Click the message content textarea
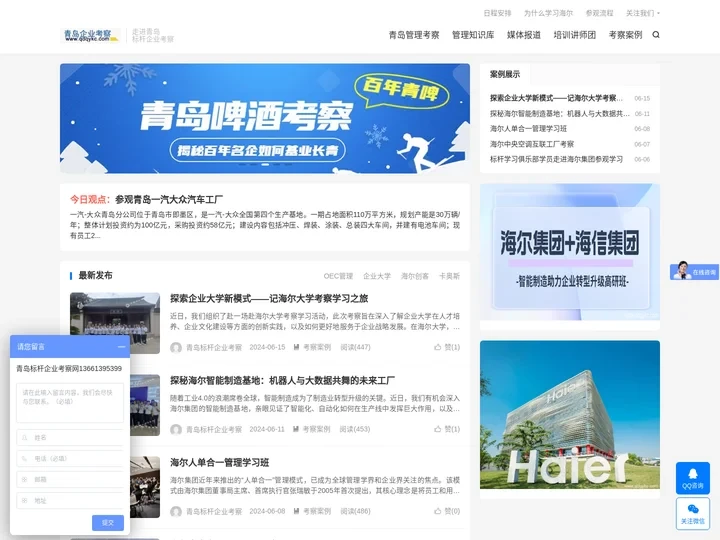 (x=70, y=403)
